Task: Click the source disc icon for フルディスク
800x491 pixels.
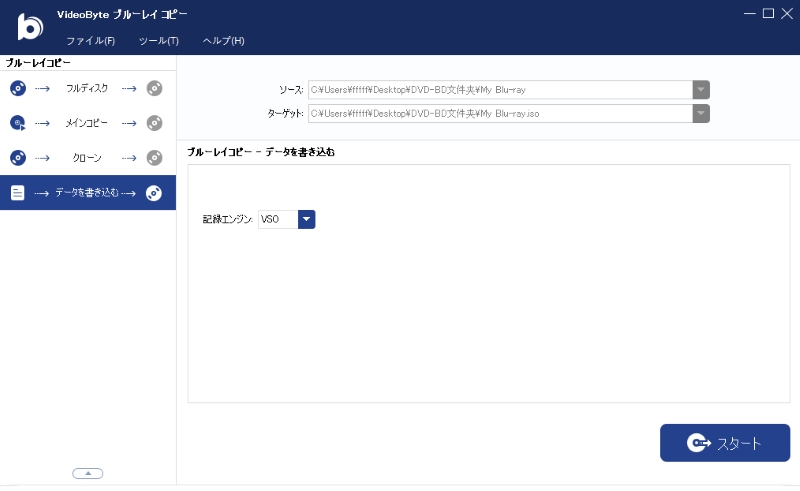Action: (x=18, y=88)
